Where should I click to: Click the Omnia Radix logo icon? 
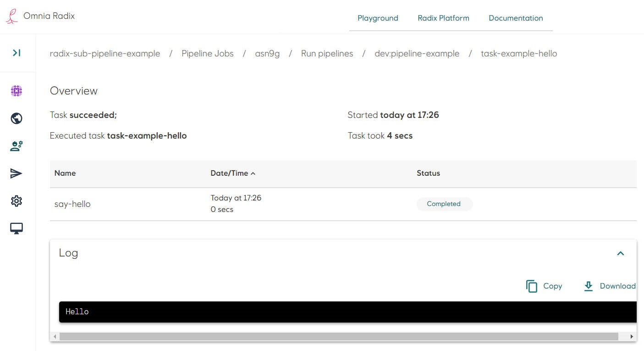pos(12,16)
